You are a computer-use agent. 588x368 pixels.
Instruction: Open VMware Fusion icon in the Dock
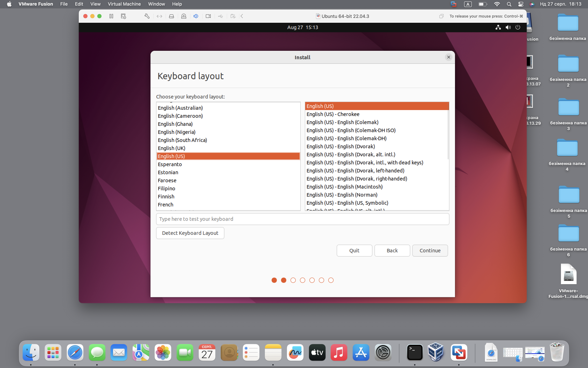(x=458, y=352)
